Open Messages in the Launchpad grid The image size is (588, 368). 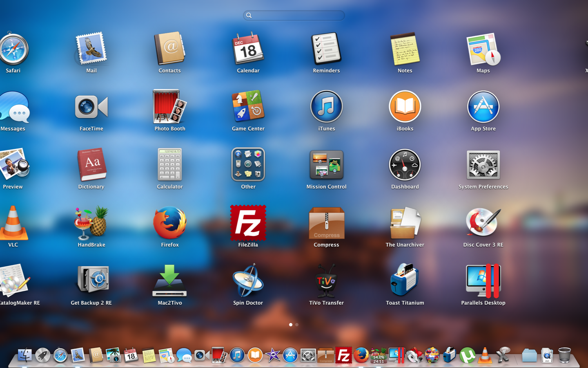(14, 107)
